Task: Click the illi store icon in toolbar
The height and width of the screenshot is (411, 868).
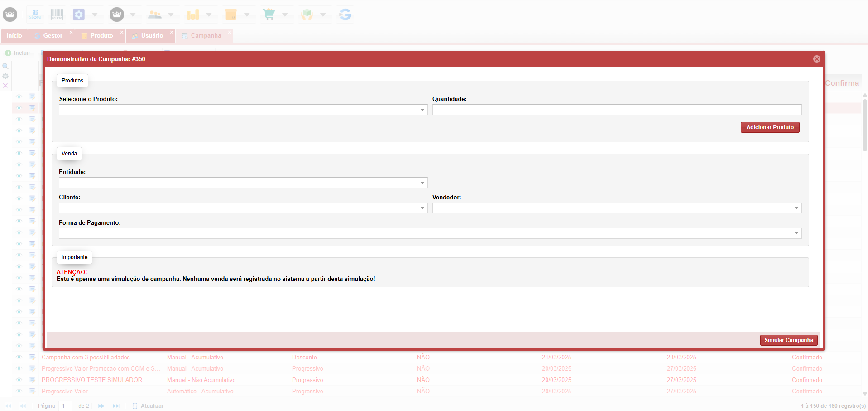Action: click(35, 15)
